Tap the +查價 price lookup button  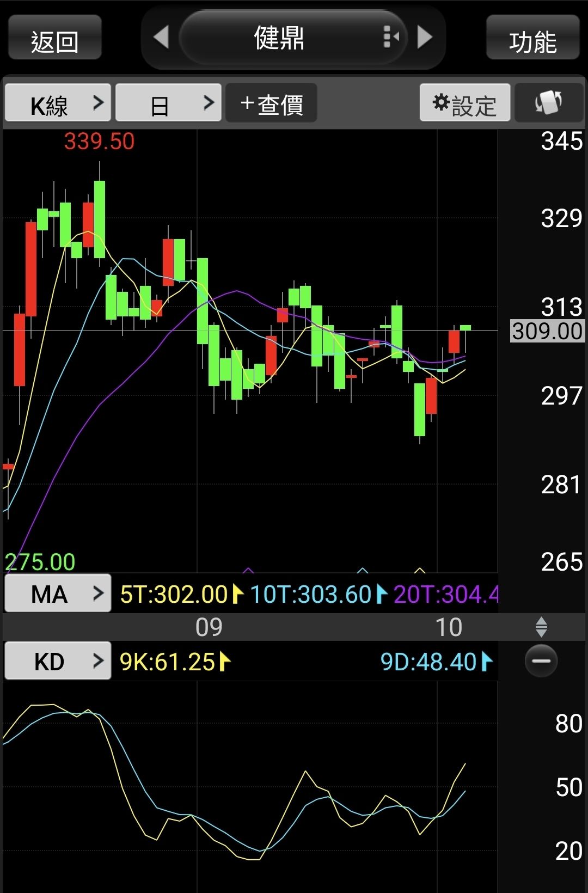(x=271, y=102)
